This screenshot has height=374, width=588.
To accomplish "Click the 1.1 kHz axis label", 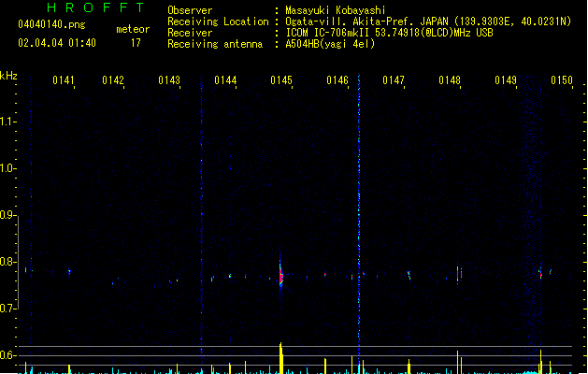I will coord(7,122).
